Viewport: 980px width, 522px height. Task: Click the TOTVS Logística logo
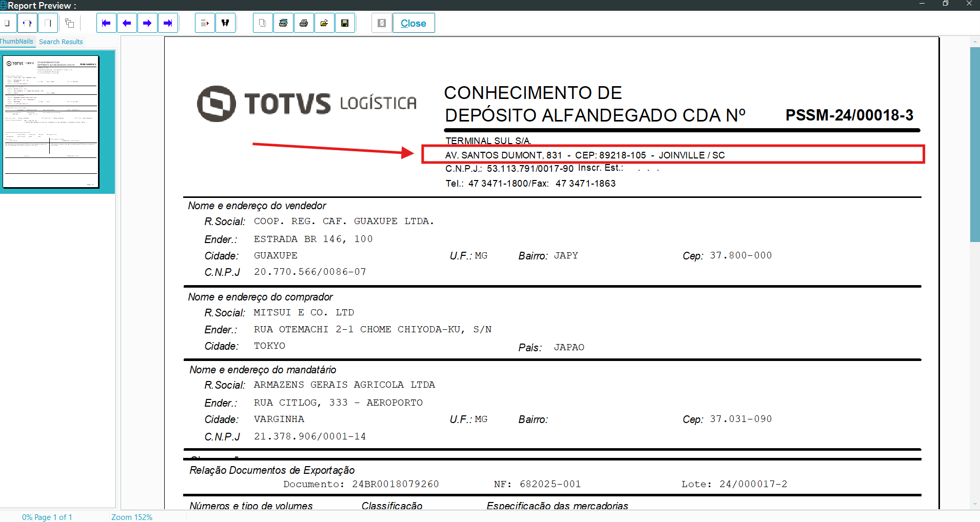(307, 104)
